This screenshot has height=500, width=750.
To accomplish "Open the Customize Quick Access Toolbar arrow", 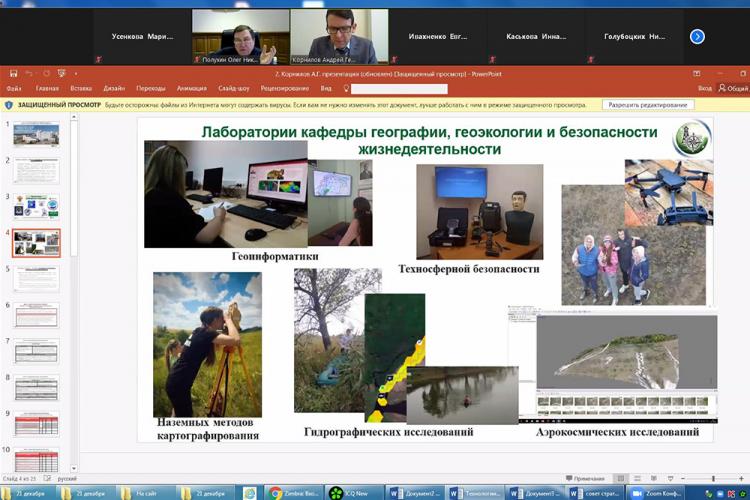I will 76,74.
